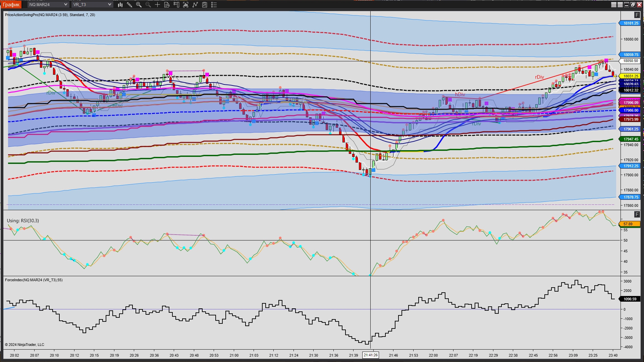Minimize the chart window
Image resolution: width=644 pixels, height=362 pixels.
coord(627,5)
